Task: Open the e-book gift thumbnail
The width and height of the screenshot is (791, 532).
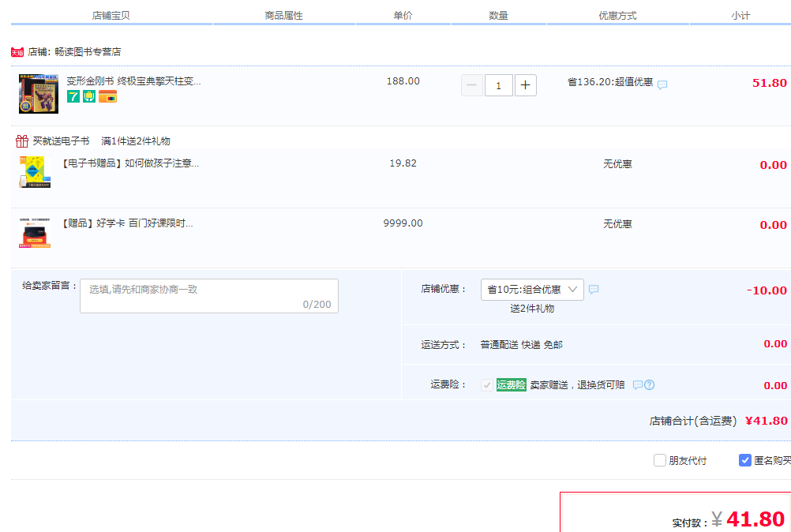Action: pos(35,172)
